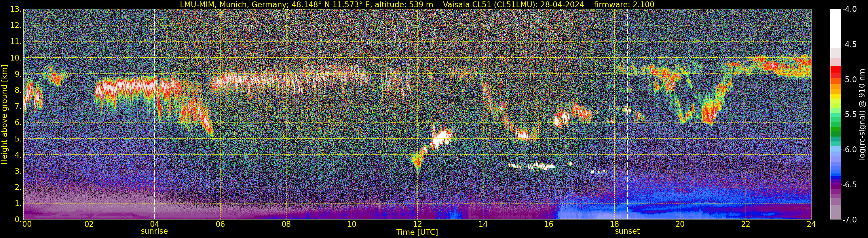Select the '1.' height axis tick label
Viewport: 868px width, 238px height.
click(18, 204)
